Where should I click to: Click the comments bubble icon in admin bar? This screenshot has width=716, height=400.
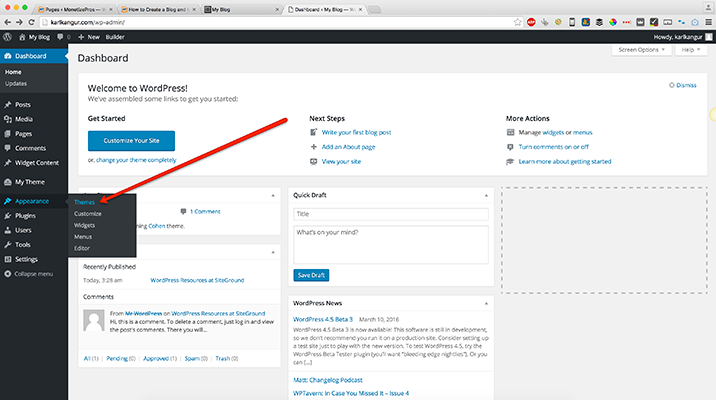point(60,36)
